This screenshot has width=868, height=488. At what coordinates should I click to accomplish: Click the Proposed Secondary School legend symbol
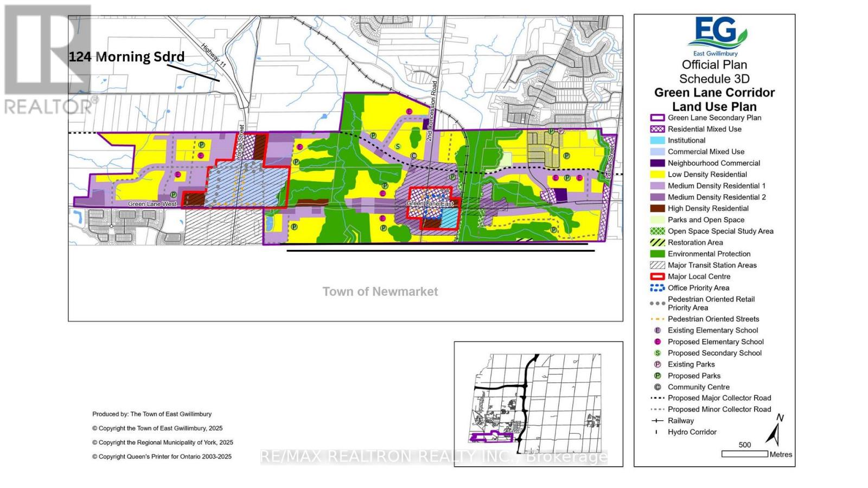pyautogui.click(x=658, y=353)
